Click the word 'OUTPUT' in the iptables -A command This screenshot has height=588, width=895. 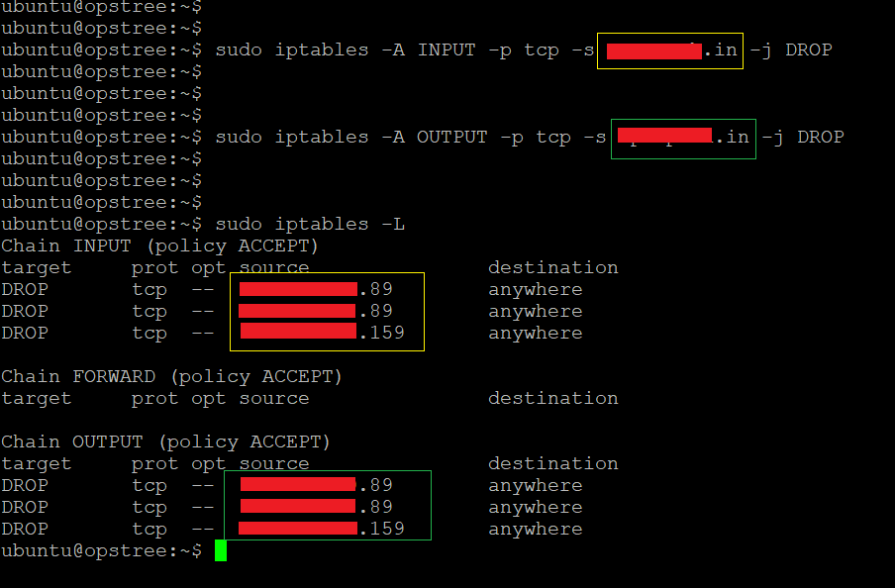[452, 137]
